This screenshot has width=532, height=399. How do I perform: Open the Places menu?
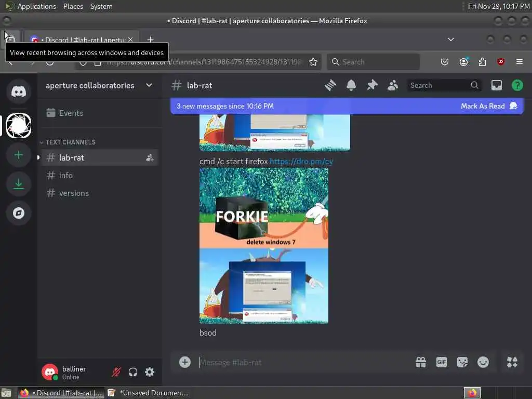(x=73, y=6)
